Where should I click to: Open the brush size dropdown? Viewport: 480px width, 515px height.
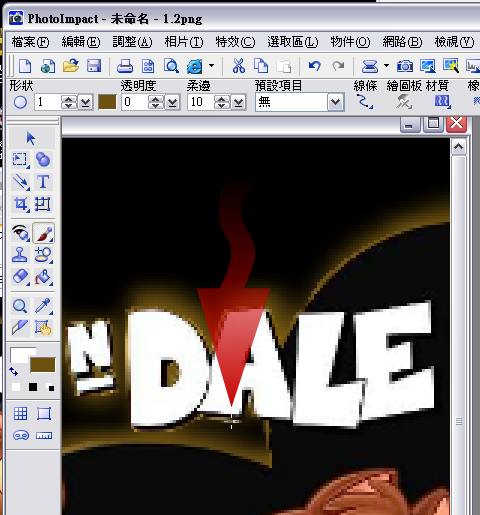85,102
